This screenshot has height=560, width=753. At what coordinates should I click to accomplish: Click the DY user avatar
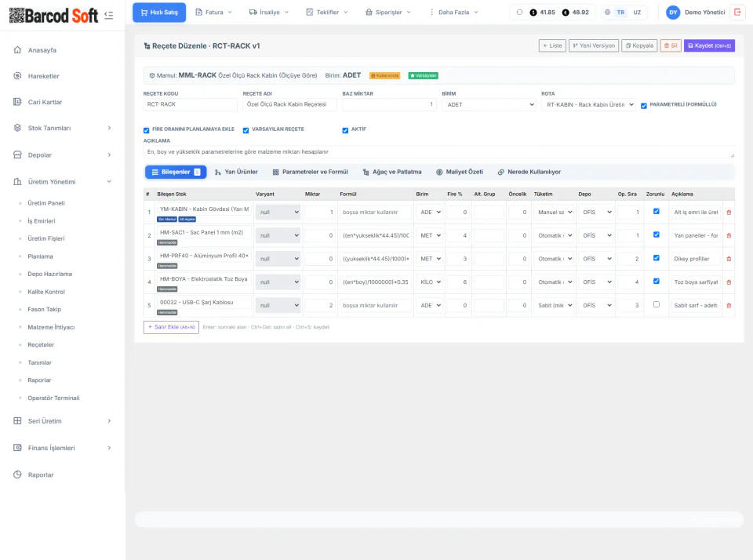pos(673,13)
